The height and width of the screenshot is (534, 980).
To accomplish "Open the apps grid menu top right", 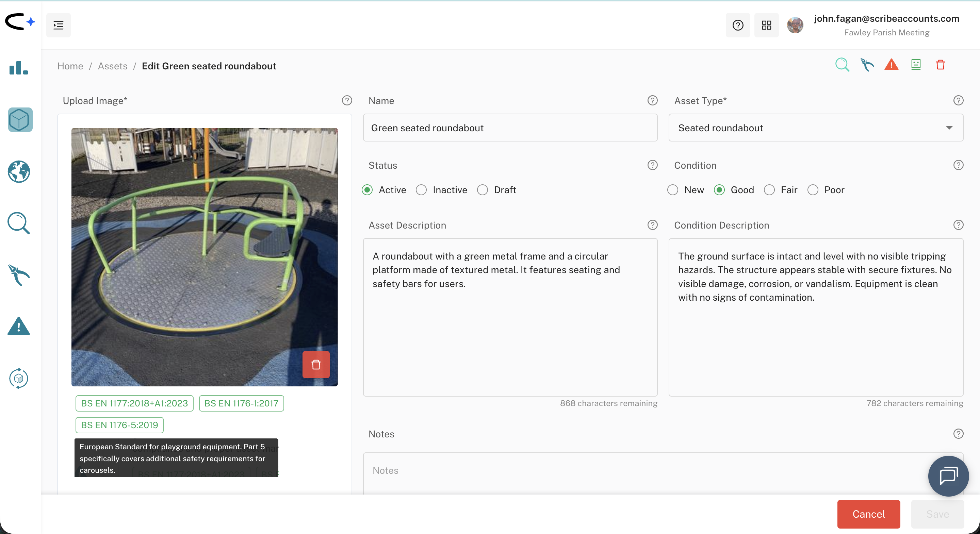I will [766, 25].
